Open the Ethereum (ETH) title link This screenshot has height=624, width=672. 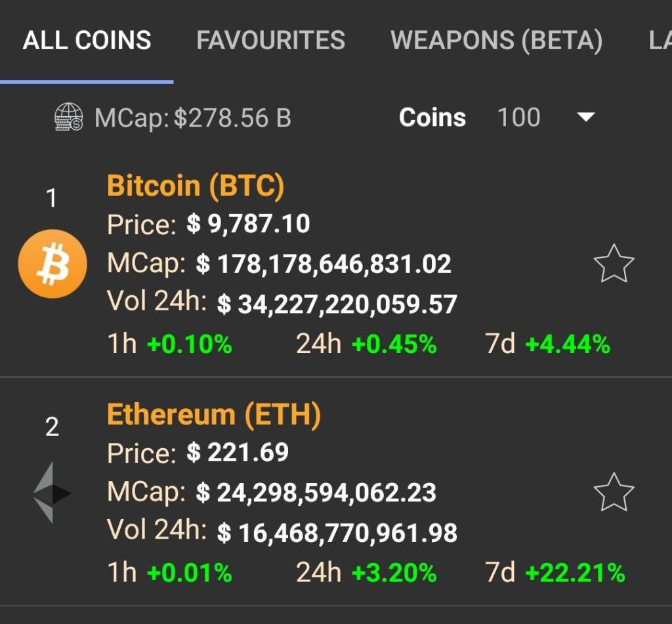coord(214,415)
